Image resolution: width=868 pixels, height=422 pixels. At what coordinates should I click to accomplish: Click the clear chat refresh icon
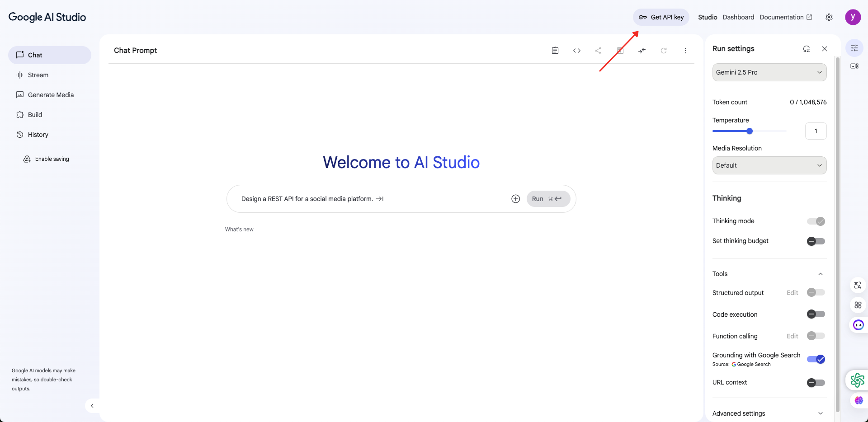coord(664,51)
